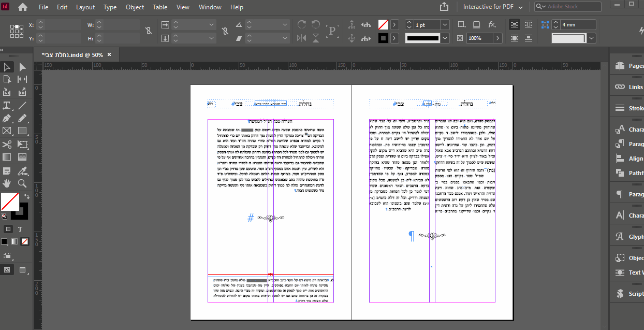Screen dimensions: 644x330
Task: Select the Pen tool in toolbox
Action: 7,118
